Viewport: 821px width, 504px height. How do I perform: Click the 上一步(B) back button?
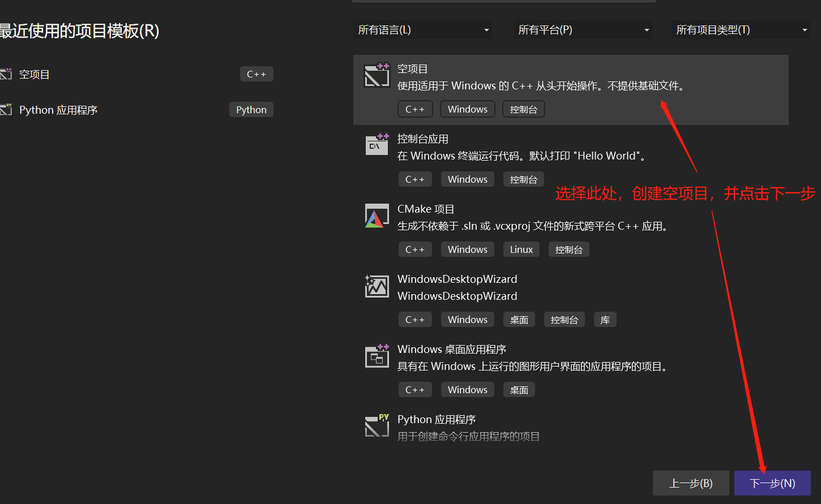[691, 483]
